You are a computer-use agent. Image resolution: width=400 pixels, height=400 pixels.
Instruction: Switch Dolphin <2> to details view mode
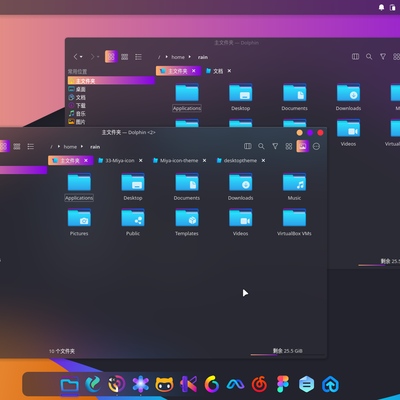31,146
